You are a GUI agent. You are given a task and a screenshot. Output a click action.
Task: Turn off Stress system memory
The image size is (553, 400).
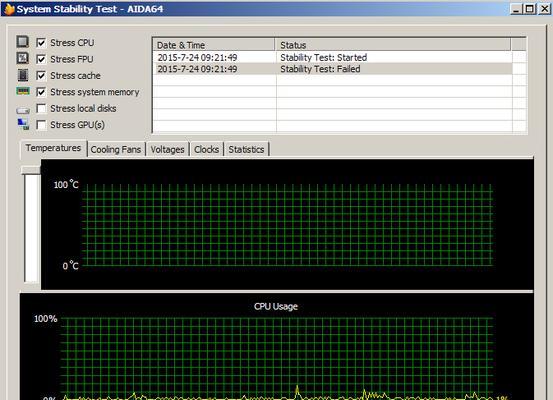pyautogui.click(x=41, y=92)
